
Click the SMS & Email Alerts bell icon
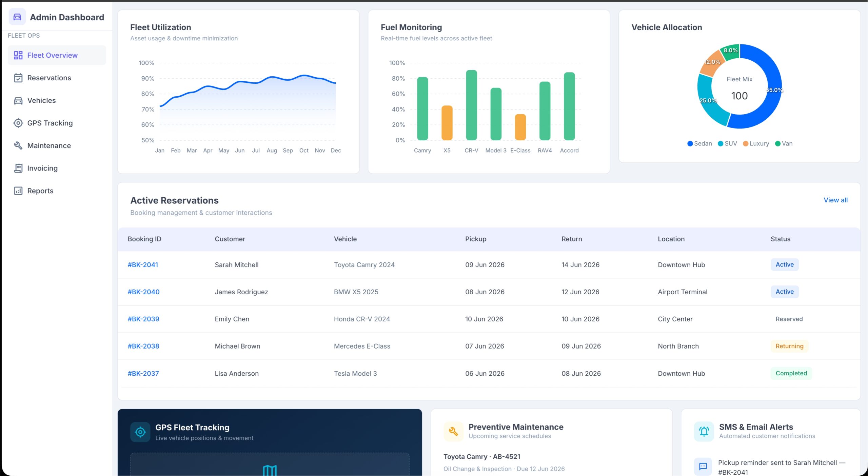704,431
